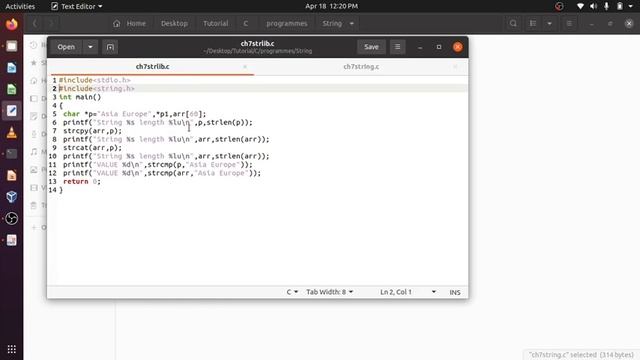This screenshot has width=640, height=360.
Task: Expand the Open recent files arrow
Action: [90, 47]
